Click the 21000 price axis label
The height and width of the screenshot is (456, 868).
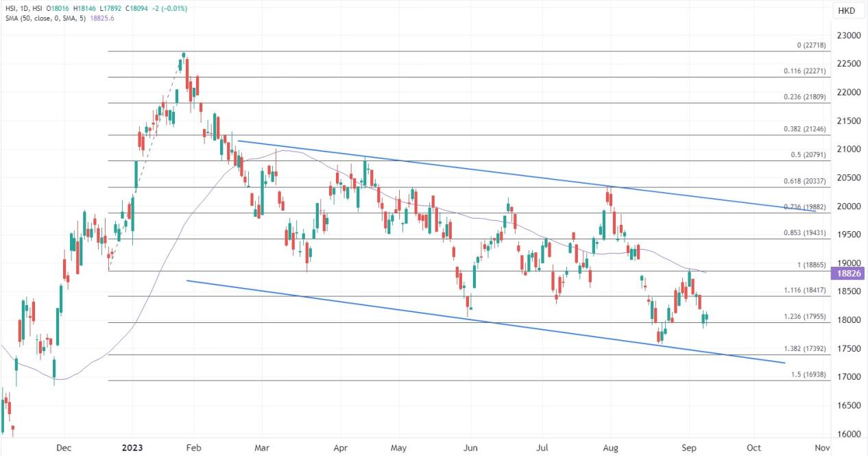[x=847, y=149]
